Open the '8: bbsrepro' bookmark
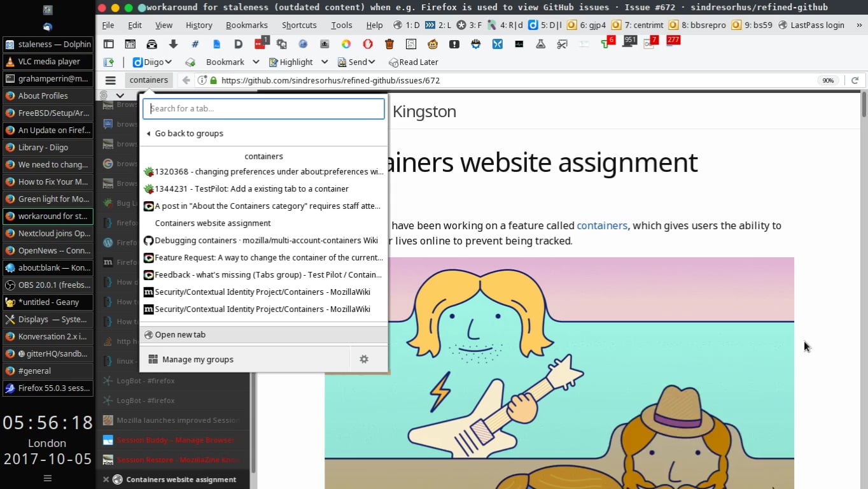Viewport: 868px width, 489px height. click(x=697, y=25)
